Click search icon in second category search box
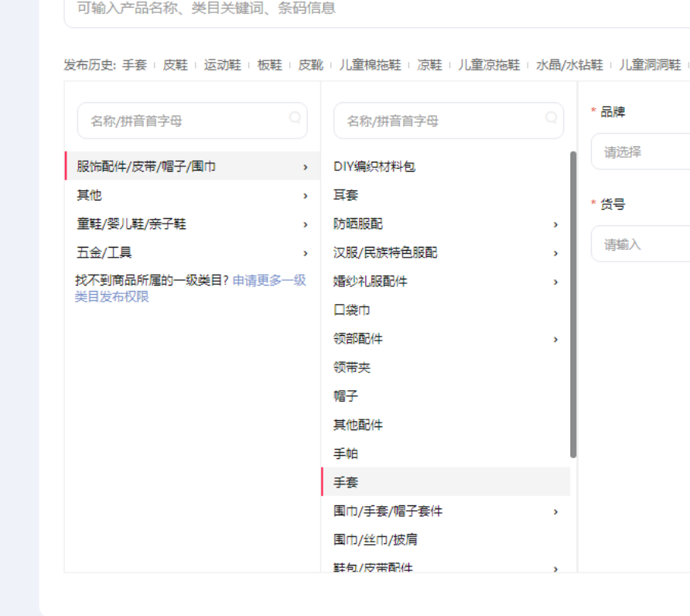The height and width of the screenshot is (616, 690). pyautogui.click(x=551, y=118)
